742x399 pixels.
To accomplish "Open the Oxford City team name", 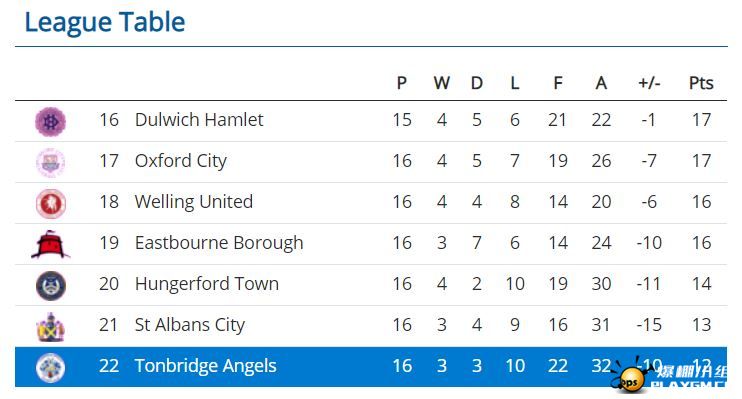I will coord(181,161).
